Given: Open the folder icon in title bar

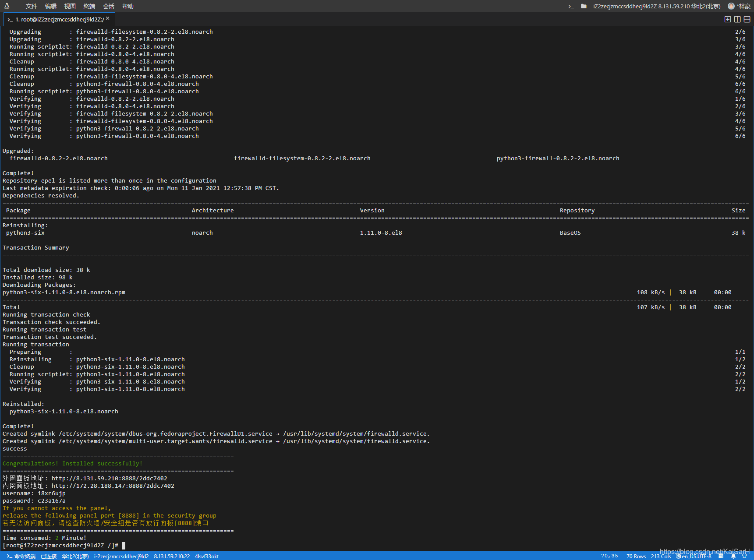Looking at the screenshot, I should click(584, 6).
